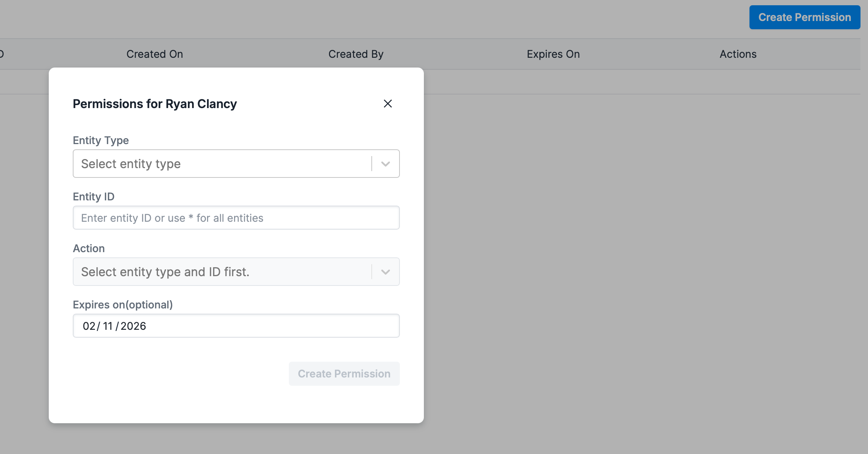Open the Select entity type dropdown

click(221, 164)
